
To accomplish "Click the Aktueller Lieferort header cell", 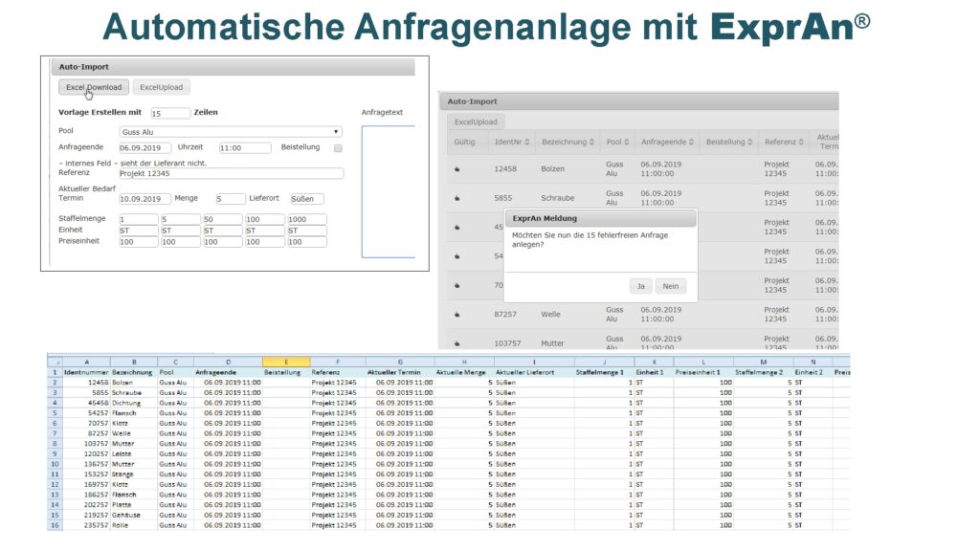I will (534, 372).
